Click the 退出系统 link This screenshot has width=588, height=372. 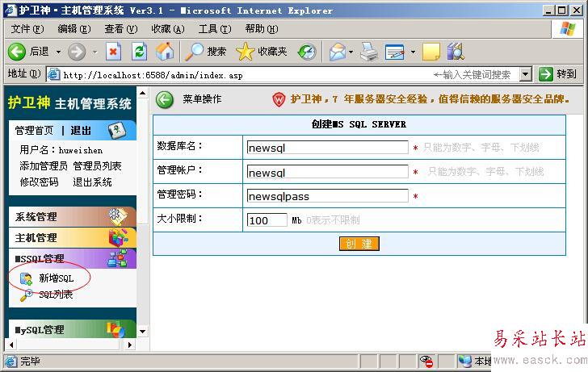[x=92, y=182]
